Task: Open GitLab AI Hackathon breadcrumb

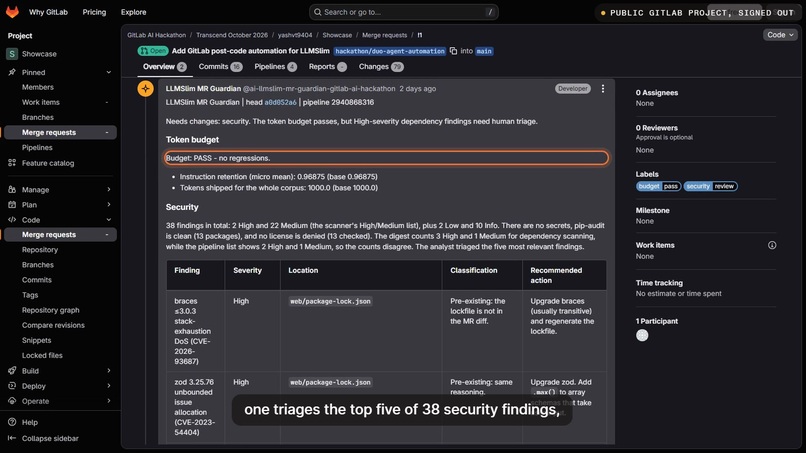Action: [156, 35]
